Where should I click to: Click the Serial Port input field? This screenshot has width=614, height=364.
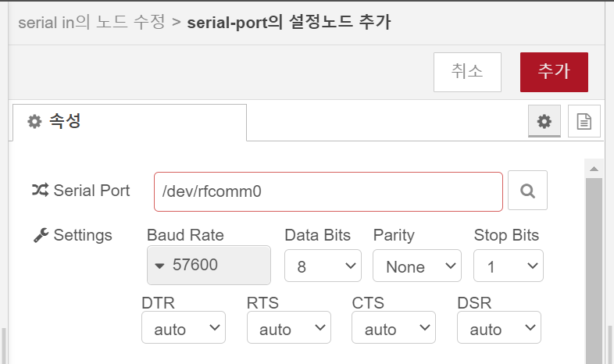tap(328, 191)
